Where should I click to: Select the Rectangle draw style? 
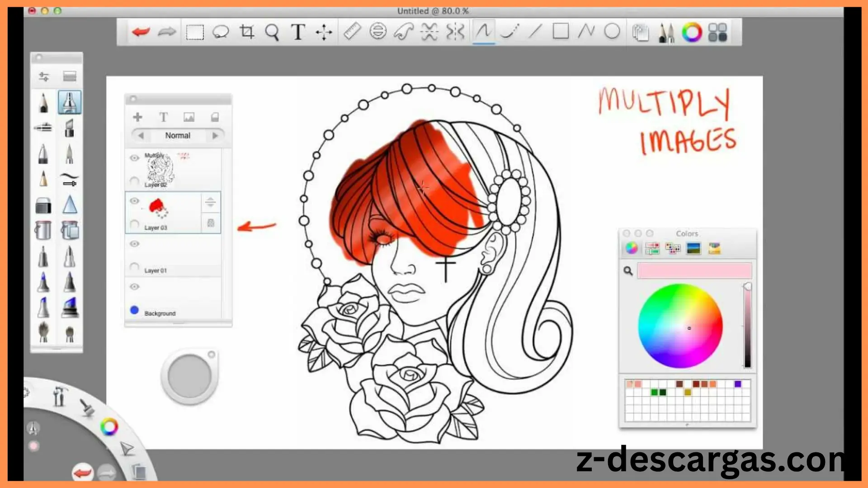(561, 31)
